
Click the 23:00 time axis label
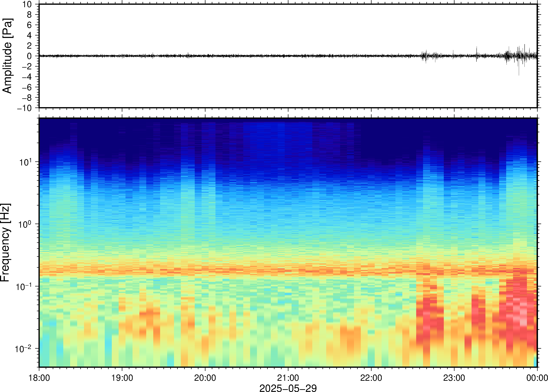[454, 378]
